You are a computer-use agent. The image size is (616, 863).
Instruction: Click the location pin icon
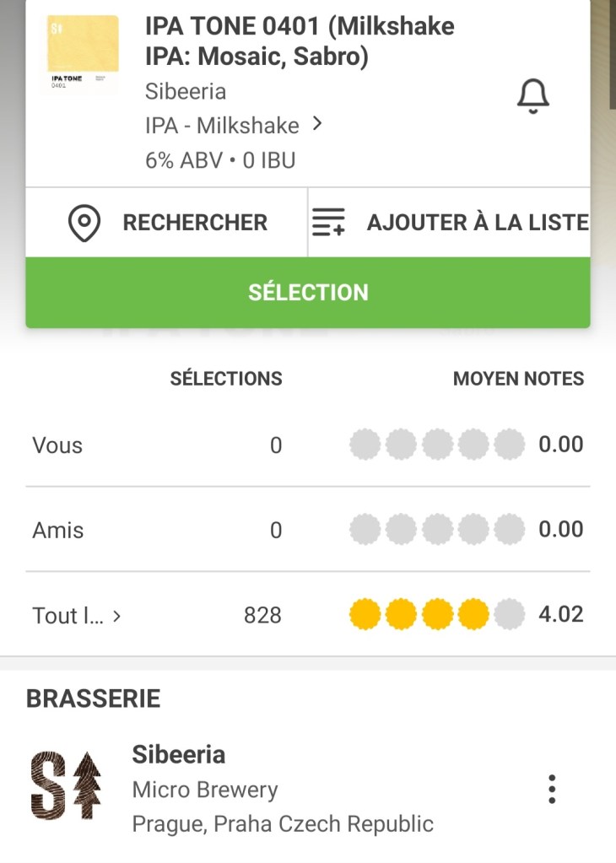[84, 223]
